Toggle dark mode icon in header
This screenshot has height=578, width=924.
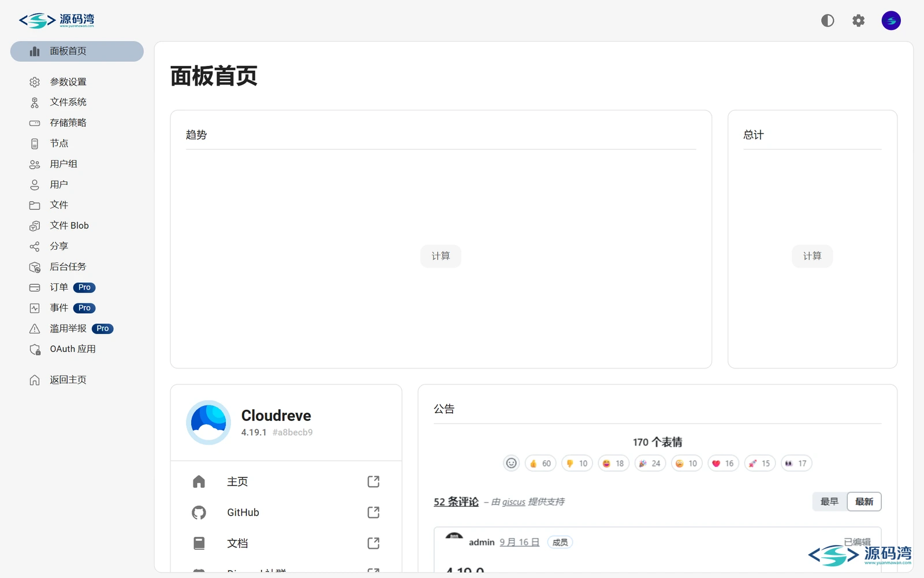pyautogui.click(x=828, y=21)
